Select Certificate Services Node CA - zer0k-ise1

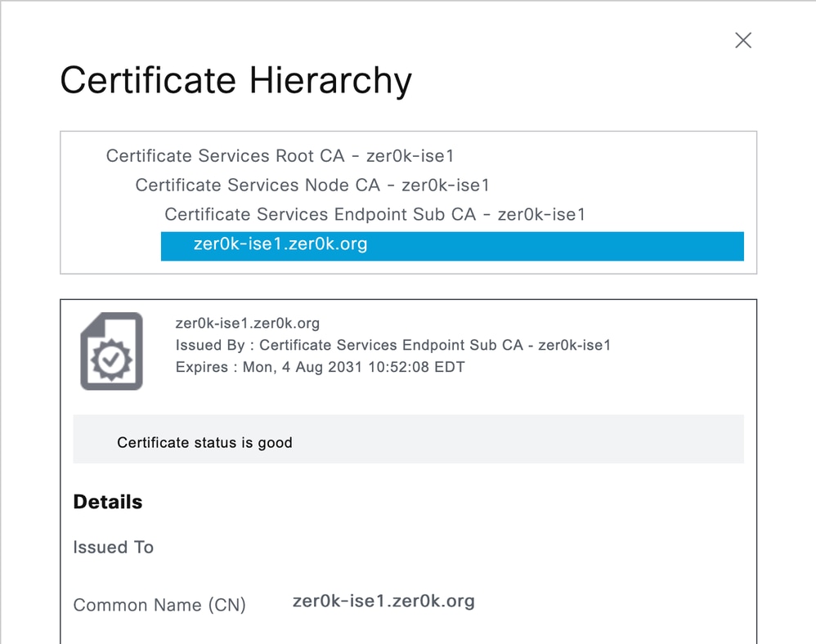pos(312,185)
